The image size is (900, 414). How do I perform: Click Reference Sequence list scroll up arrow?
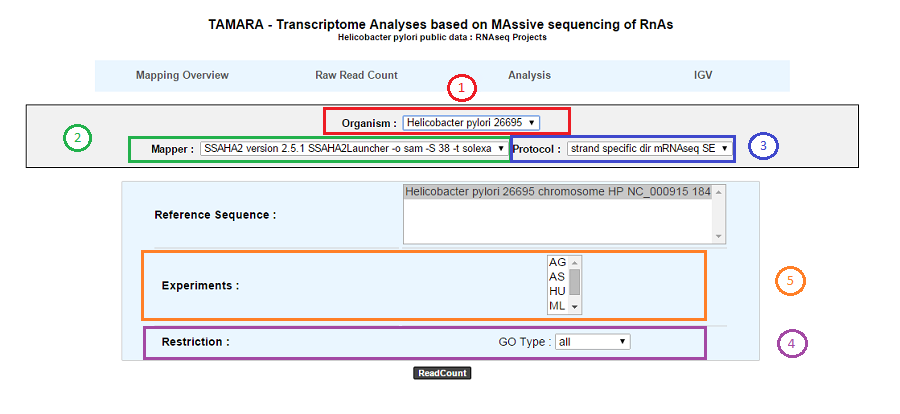click(x=718, y=191)
